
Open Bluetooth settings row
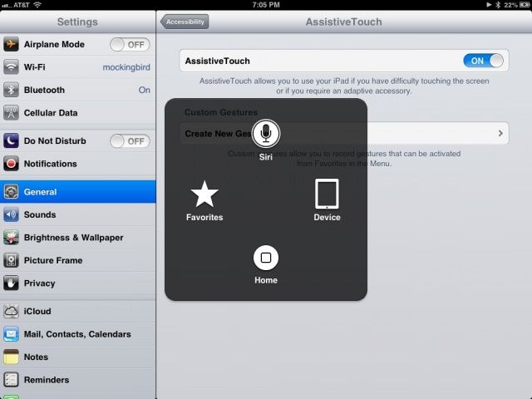[x=77, y=90]
